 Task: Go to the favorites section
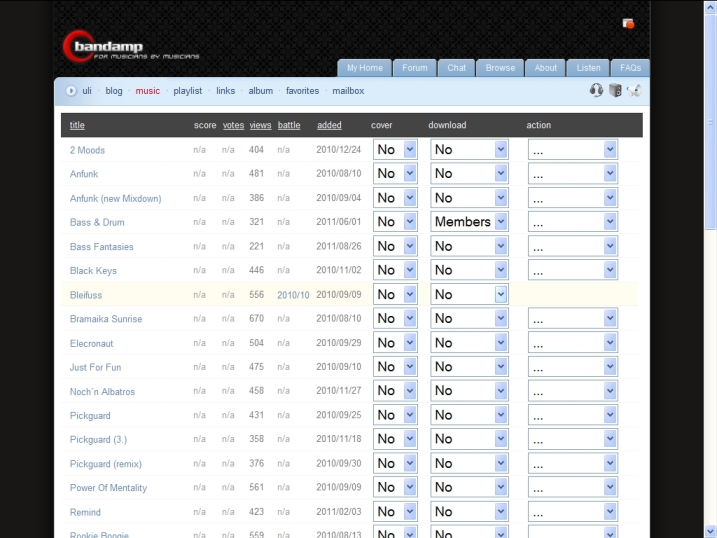pos(302,91)
